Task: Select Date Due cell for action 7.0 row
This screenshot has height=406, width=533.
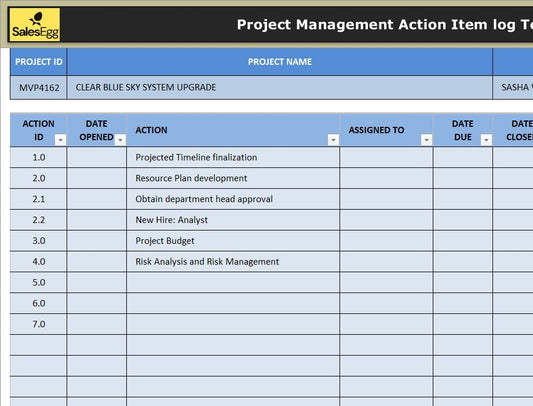Action: pyautogui.click(x=463, y=324)
